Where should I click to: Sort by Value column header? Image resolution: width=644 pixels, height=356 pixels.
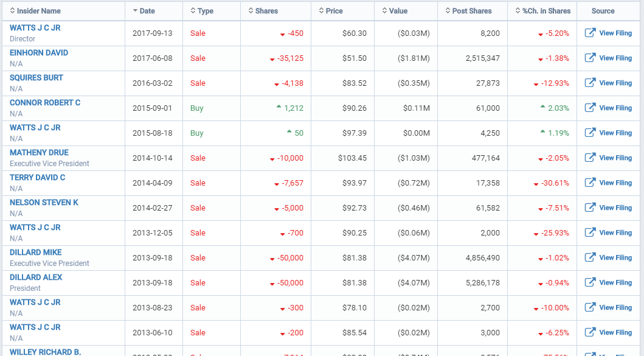click(x=398, y=11)
